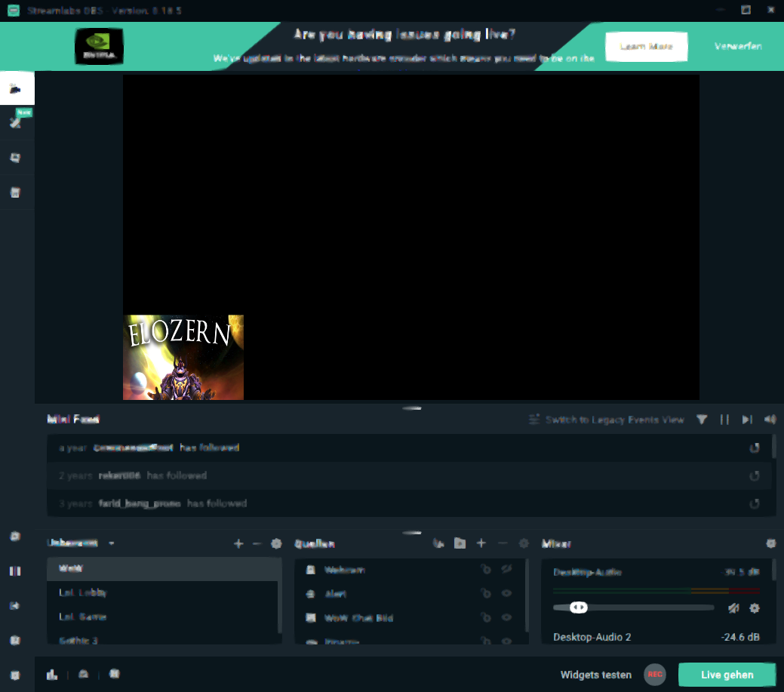Click the filter icon in Mini Feed

click(702, 420)
